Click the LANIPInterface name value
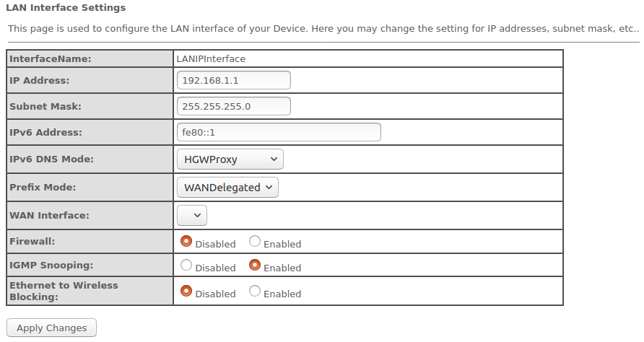 click(210, 58)
